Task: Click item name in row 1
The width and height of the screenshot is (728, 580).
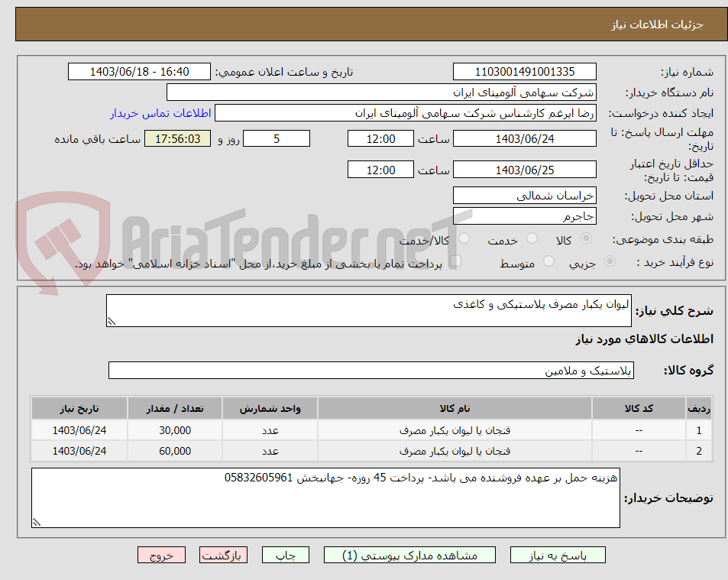Action: pyautogui.click(x=455, y=430)
